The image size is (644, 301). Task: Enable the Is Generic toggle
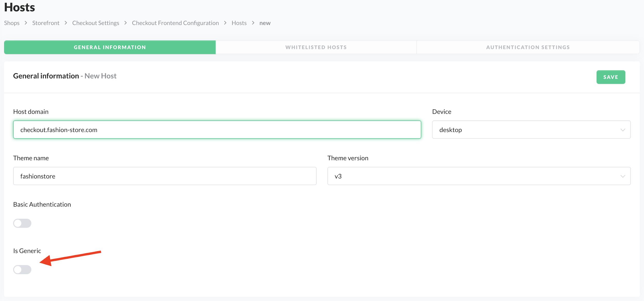point(22,270)
